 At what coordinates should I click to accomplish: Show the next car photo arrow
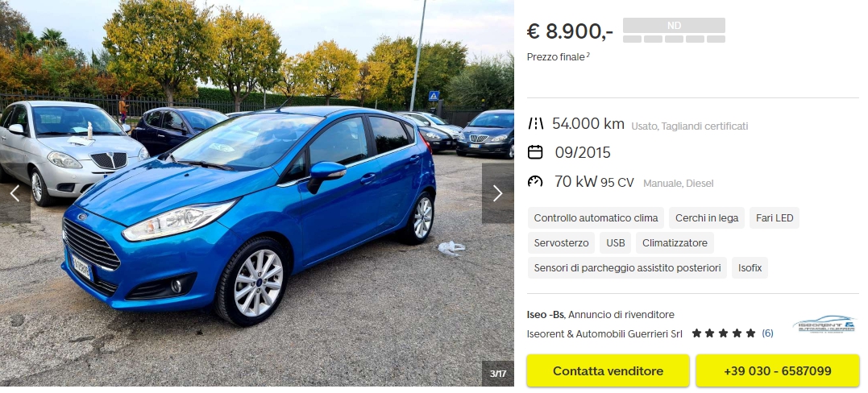(497, 193)
